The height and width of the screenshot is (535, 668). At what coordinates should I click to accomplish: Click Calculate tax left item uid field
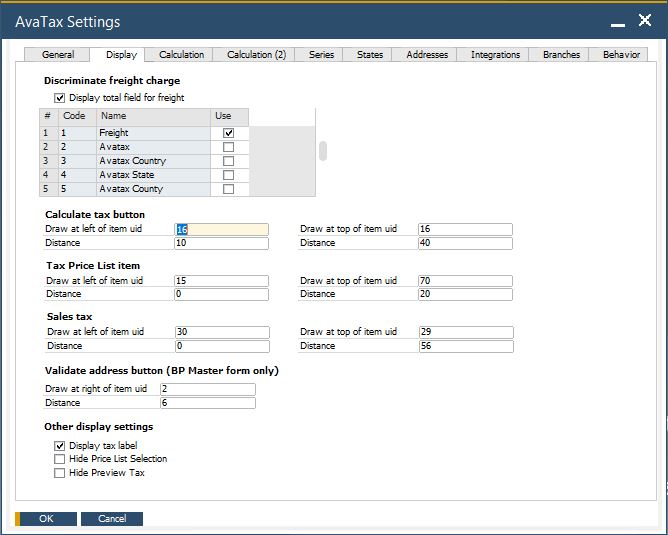click(222, 229)
